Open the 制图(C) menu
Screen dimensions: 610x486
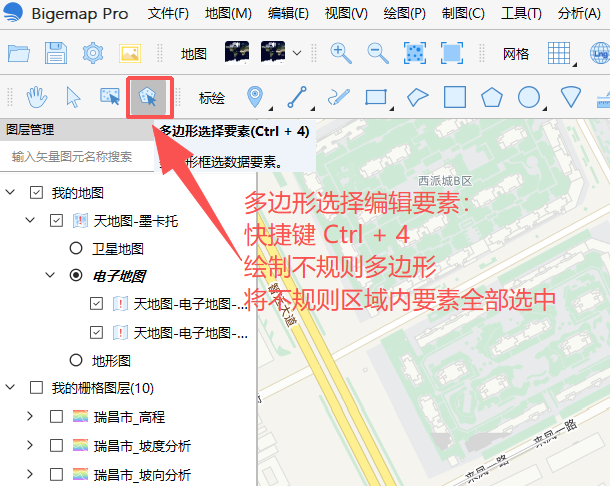(463, 14)
